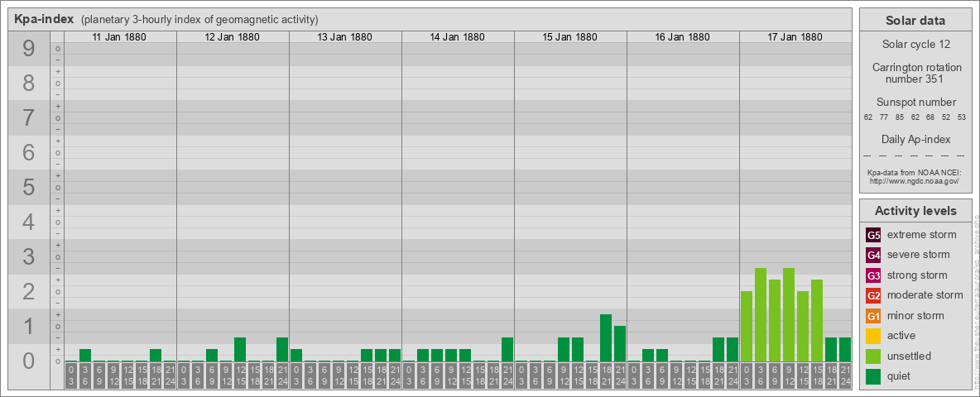Click the 11 Jan 18-21 quiet bar
Screen dimensions: 980x397
coord(156,355)
